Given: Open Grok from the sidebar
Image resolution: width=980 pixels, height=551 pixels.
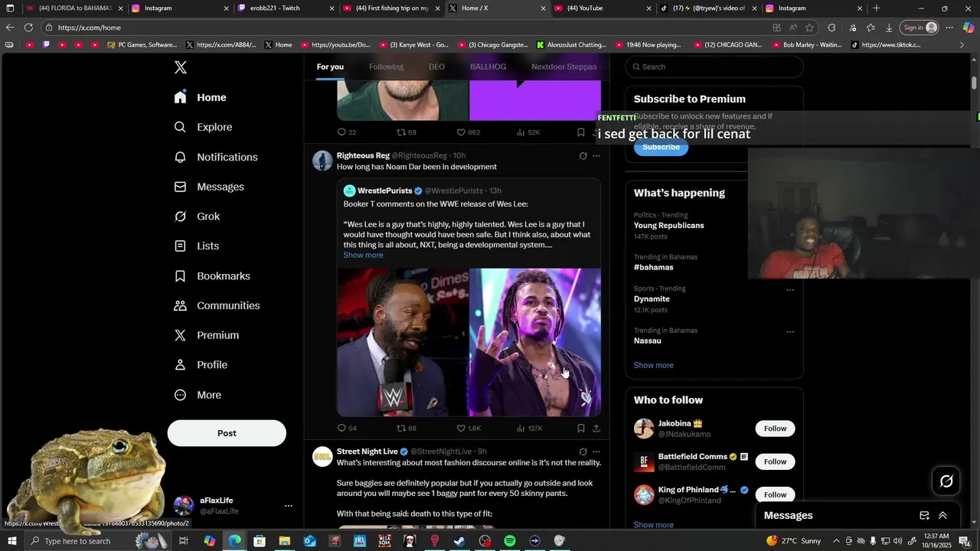Looking at the screenshot, I should pyautogui.click(x=198, y=217).
